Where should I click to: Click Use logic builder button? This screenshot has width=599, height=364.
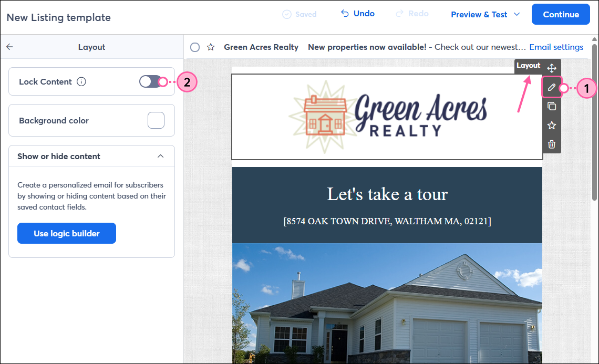[67, 233]
